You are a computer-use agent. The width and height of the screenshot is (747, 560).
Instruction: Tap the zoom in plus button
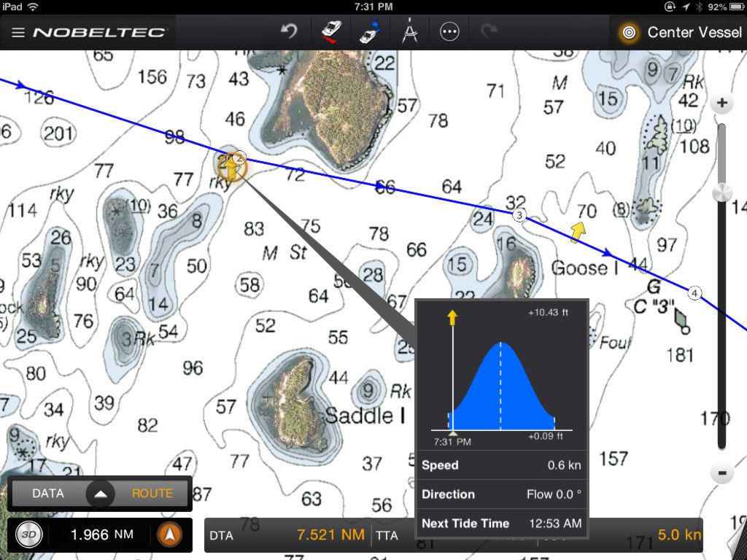tap(721, 102)
